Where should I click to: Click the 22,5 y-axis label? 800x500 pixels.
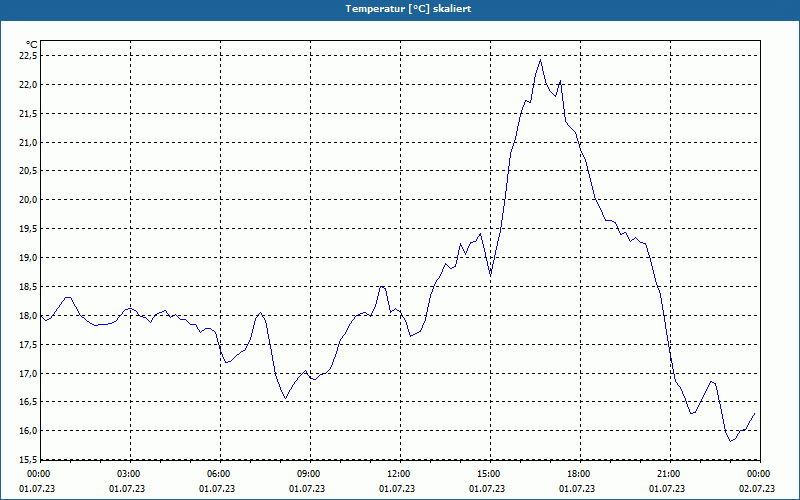coord(29,56)
